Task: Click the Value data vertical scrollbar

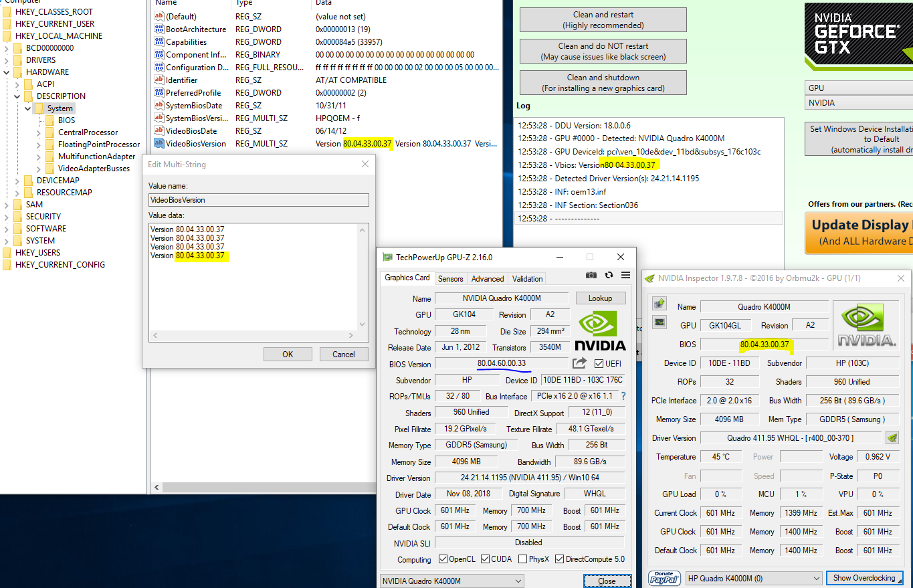Action: coord(363,276)
